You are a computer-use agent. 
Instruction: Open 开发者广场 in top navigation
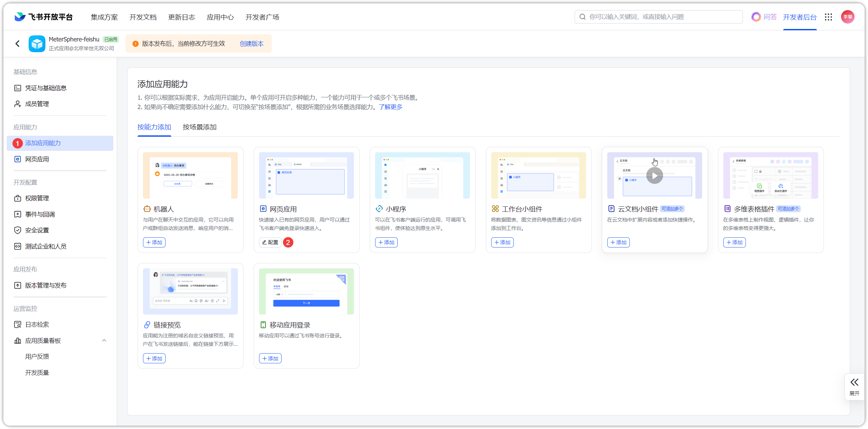[x=262, y=17]
